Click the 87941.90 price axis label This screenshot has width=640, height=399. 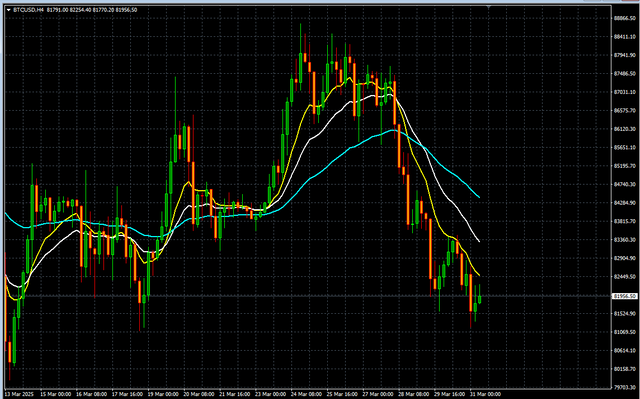pyautogui.click(x=625, y=55)
